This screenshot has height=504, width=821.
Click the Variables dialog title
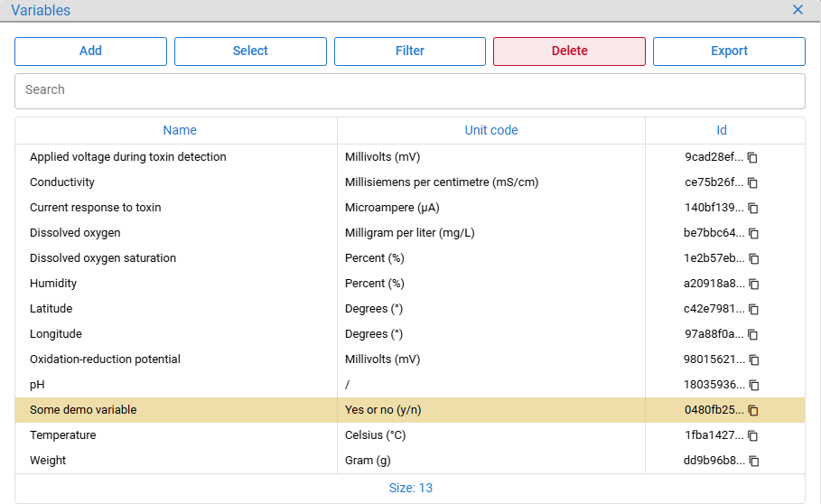pos(41,10)
